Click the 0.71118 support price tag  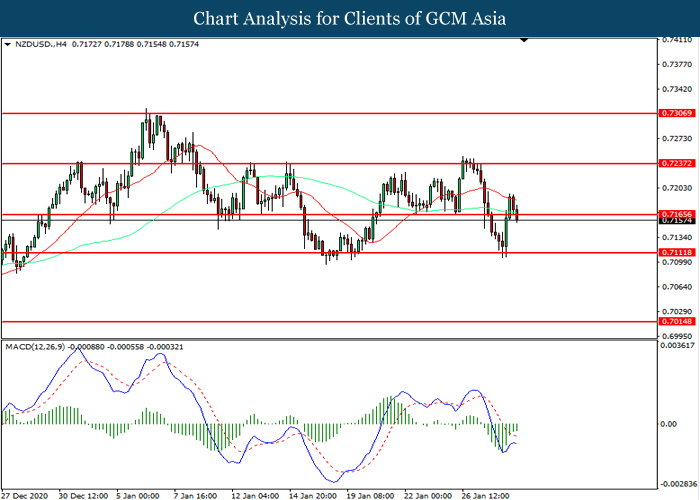(x=675, y=253)
